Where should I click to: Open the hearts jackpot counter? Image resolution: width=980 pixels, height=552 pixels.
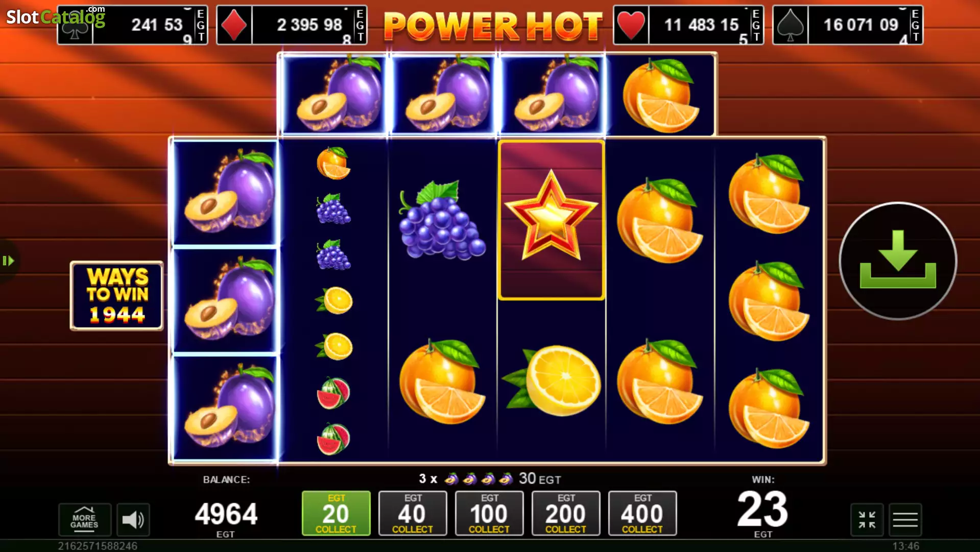point(688,25)
